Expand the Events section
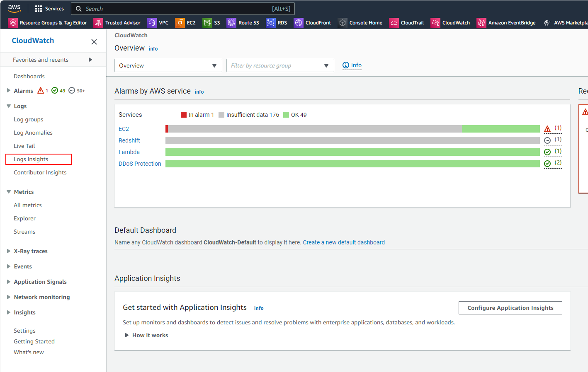Screen dimensions: 588x372 pos(9,266)
